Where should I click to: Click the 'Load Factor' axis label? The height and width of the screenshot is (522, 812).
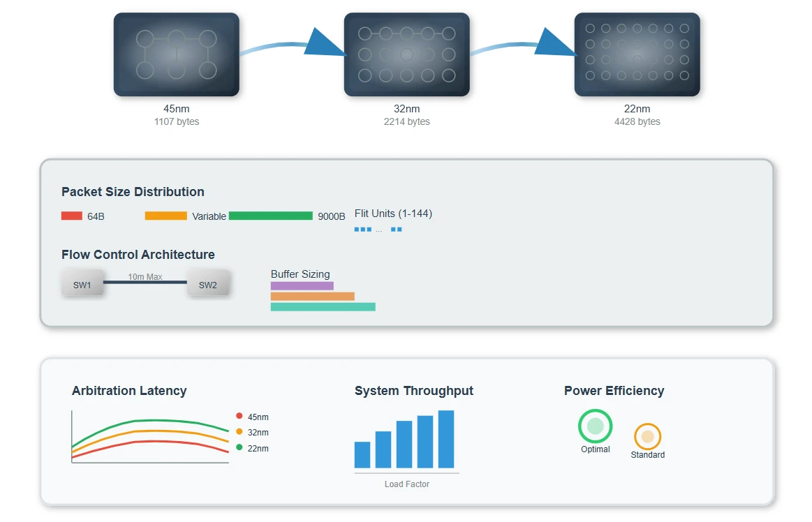click(407, 484)
